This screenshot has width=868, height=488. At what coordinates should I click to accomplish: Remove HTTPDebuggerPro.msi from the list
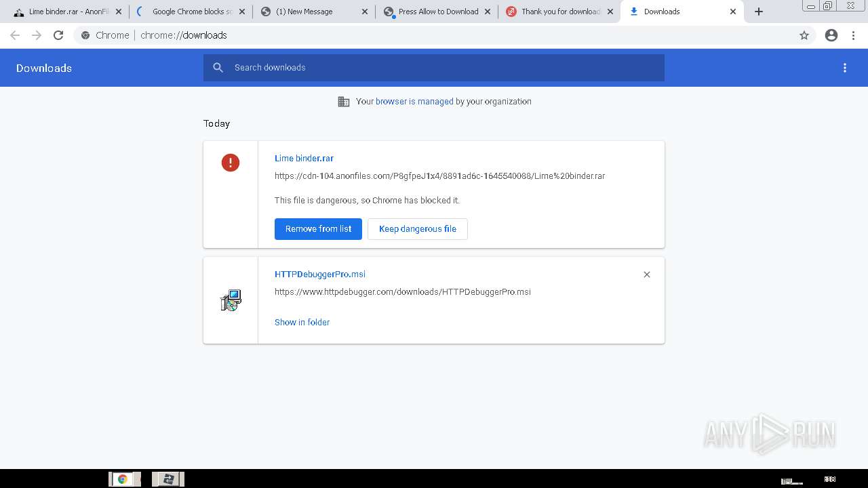point(647,274)
